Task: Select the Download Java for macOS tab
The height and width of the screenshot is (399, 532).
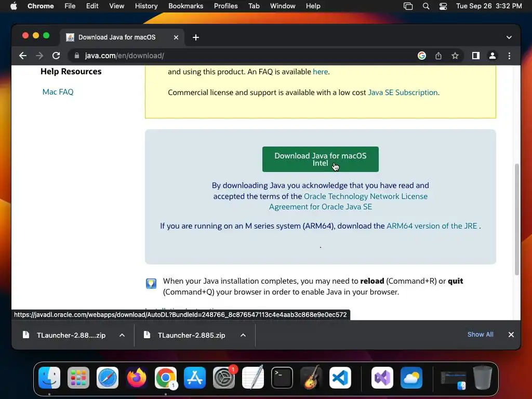Action: 117,37
